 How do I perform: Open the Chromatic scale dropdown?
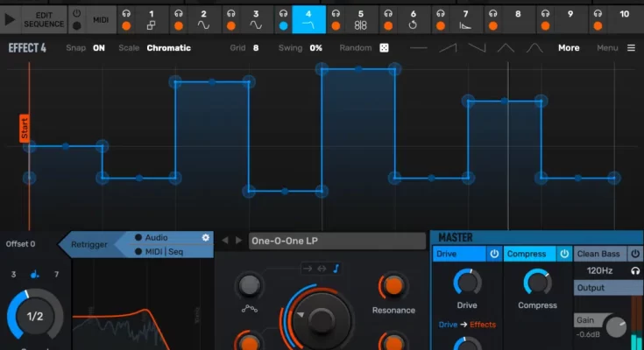168,48
